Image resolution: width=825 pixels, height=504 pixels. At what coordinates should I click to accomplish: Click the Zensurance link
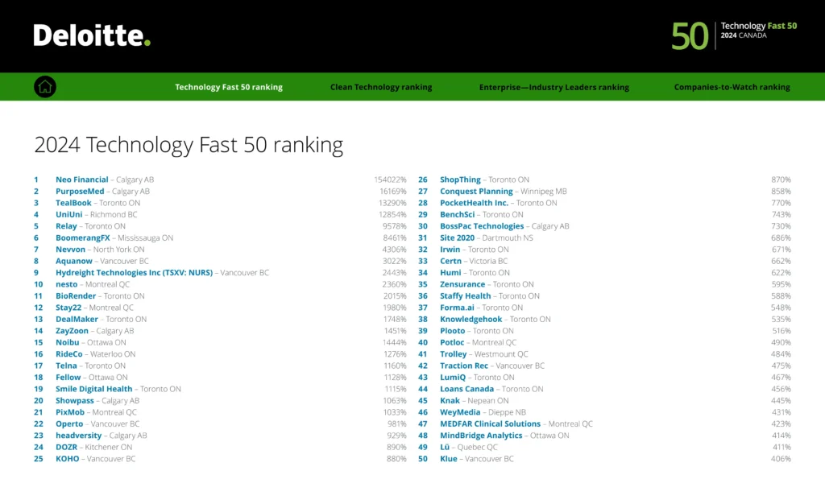coord(462,283)
